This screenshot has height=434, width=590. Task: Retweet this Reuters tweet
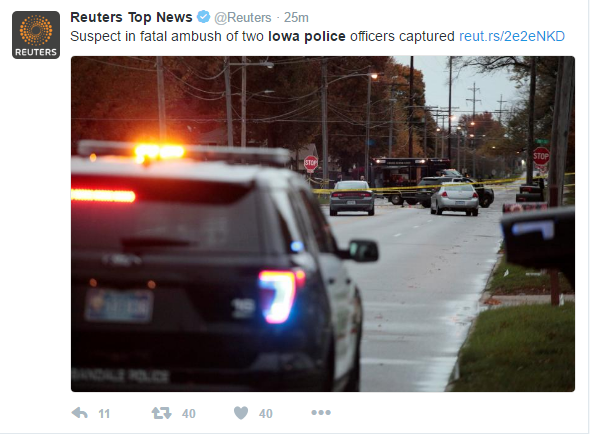pos(161,413)
